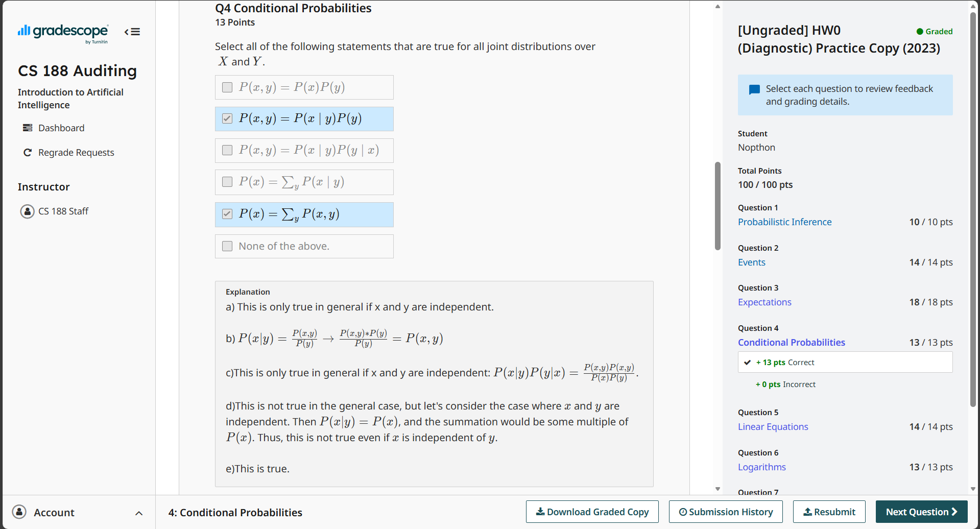Click the Resubmit button
980x529 pixels.
[x=829, y=512]
